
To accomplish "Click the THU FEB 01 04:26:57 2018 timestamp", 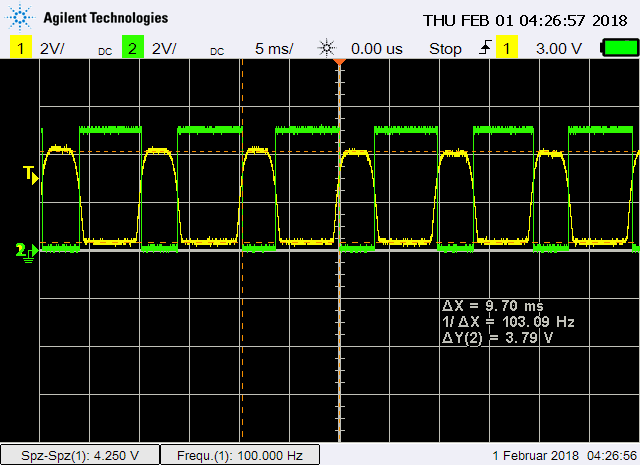I will pyautogui.click(x=525, y=20).
